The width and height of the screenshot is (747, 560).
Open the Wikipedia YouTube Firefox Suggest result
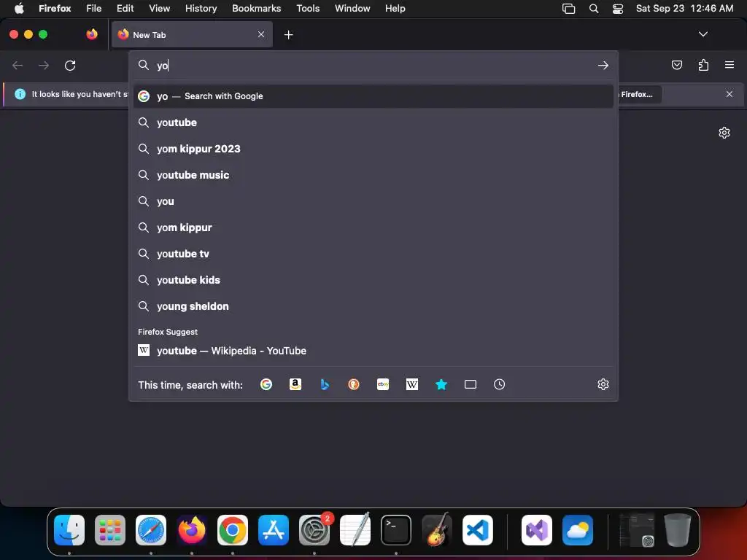(x=373, y=351)
